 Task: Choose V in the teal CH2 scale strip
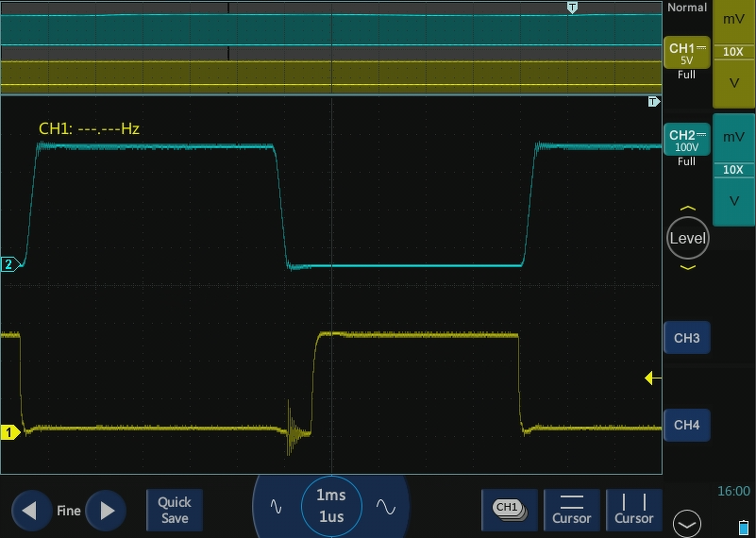[734, 200]
